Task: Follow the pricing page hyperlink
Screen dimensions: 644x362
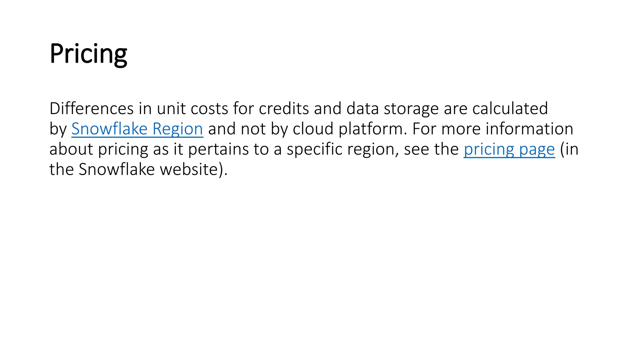Action: (509, 149)
